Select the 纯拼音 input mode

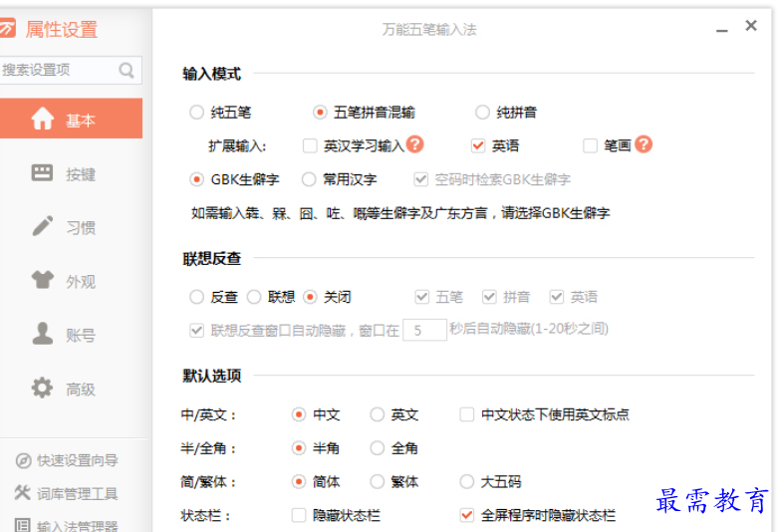[482, 113]
